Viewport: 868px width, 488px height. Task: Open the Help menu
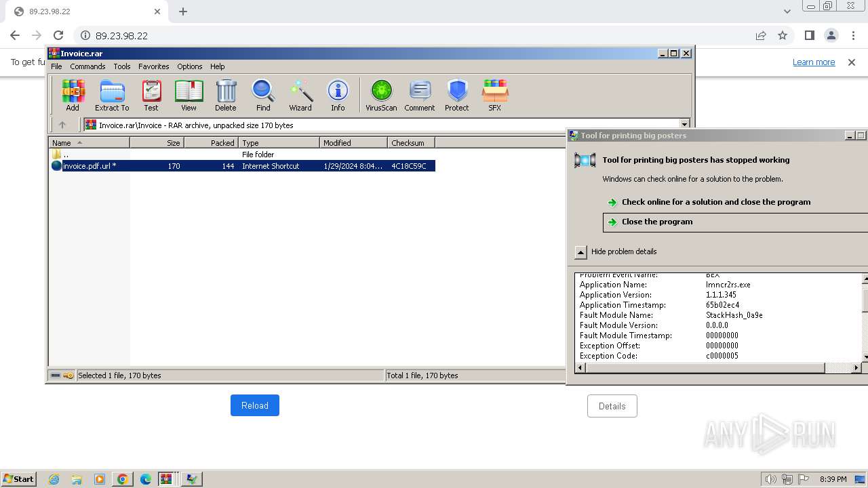(x=217, y=66)
